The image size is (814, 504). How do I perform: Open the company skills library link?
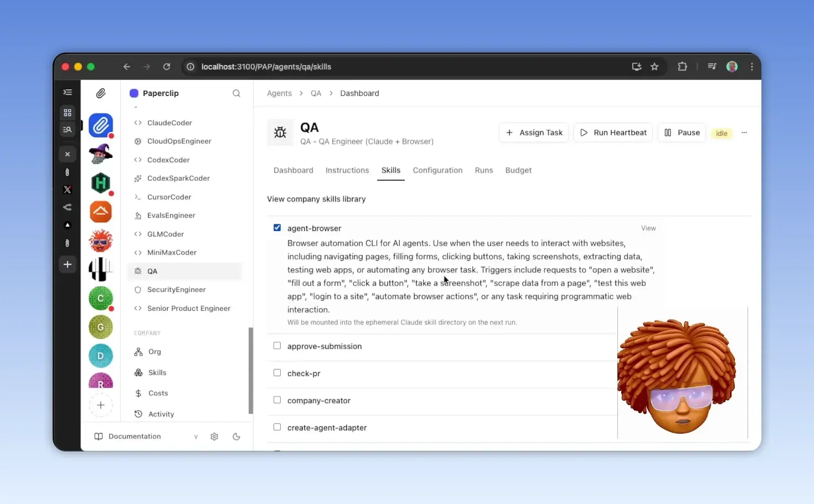[x=316, y=199]
